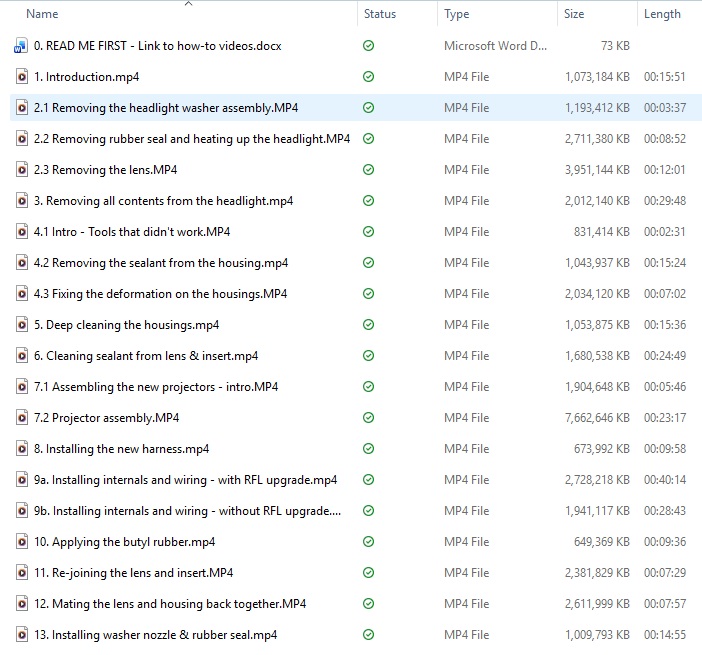The image size is (702, 655).
Task: Sort files by the Type column header
Action: (x=457, y=14)
